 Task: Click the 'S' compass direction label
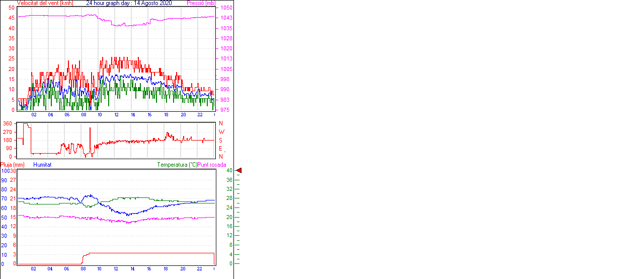pyautogui.click(x=220, y=140)
